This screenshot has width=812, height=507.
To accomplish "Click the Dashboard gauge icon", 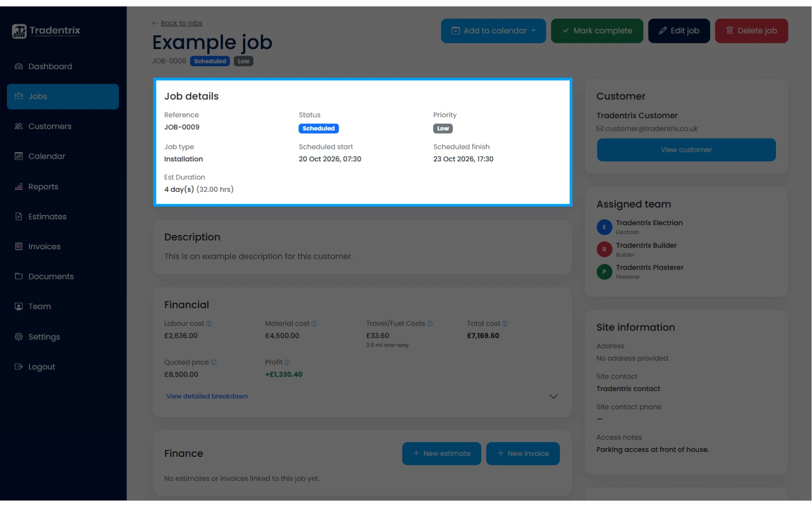I will click(x=19, y=66).
